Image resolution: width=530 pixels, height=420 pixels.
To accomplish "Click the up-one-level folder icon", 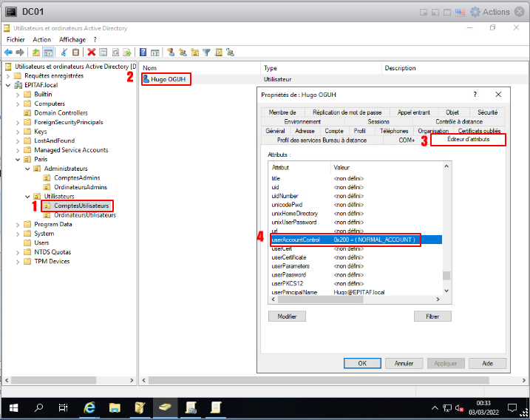I will click(x=36, y=52).
